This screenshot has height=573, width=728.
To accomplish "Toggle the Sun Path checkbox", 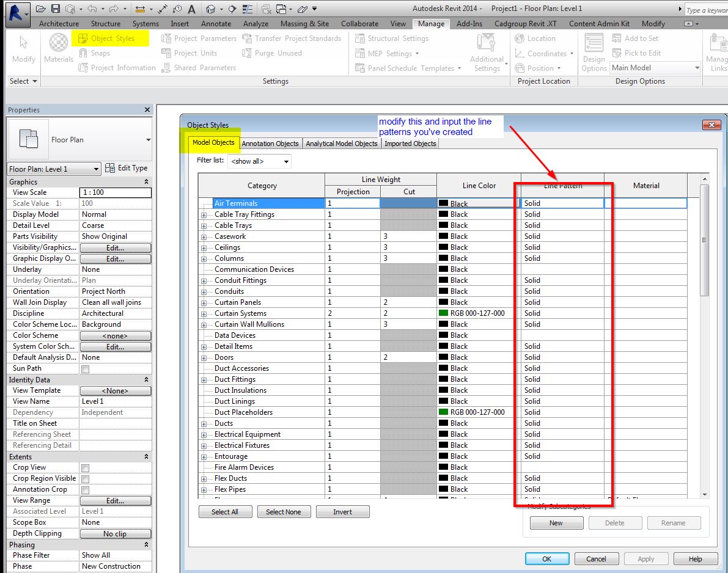I will [x=86, y=370].
